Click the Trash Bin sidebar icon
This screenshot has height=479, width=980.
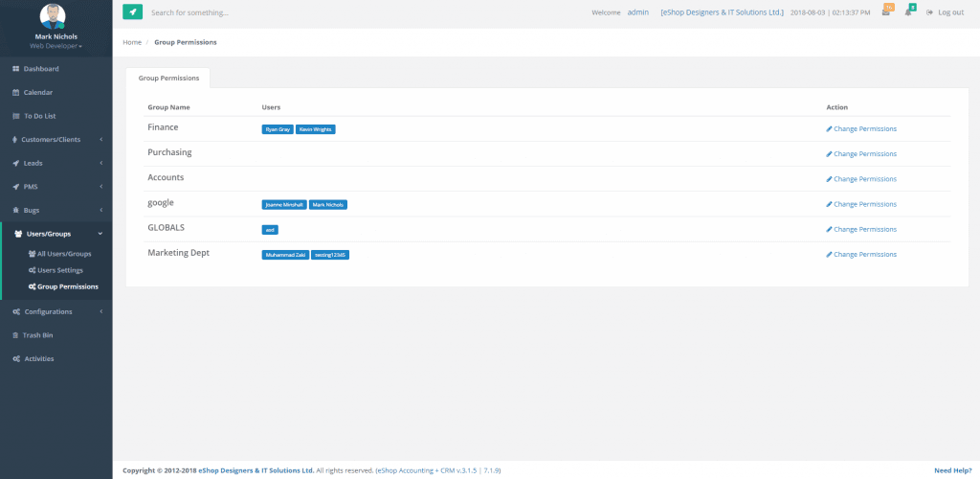[16, 335]
